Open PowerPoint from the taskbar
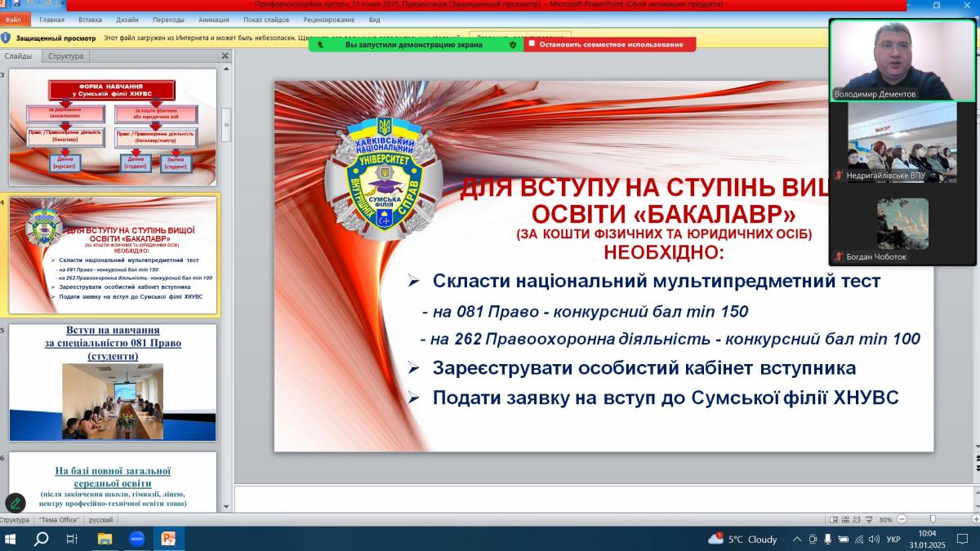The image size is (980, 551). [169, 539]
